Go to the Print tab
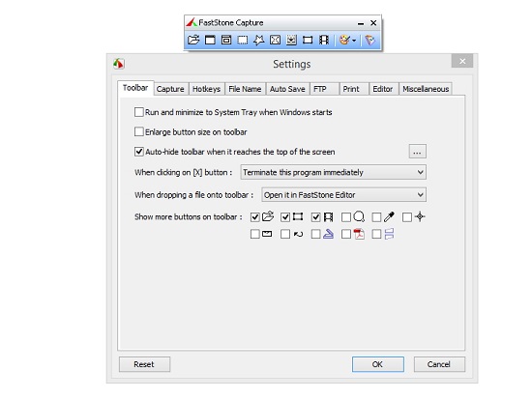The image size is (532, 399). coord(354,89)
